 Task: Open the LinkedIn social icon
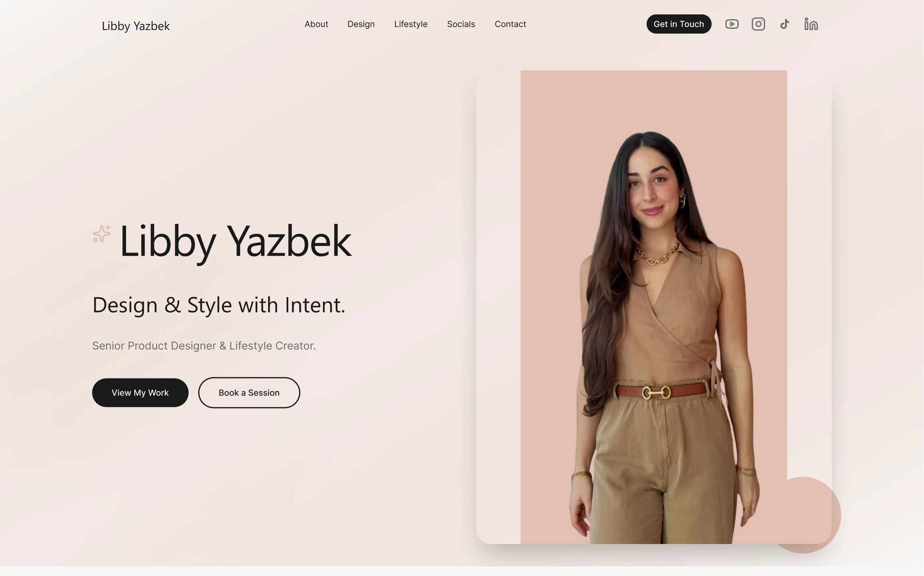pos(811,24)
